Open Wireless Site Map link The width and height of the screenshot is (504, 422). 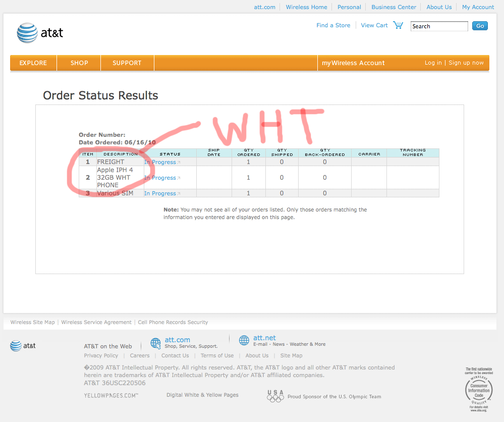[32, 322]
